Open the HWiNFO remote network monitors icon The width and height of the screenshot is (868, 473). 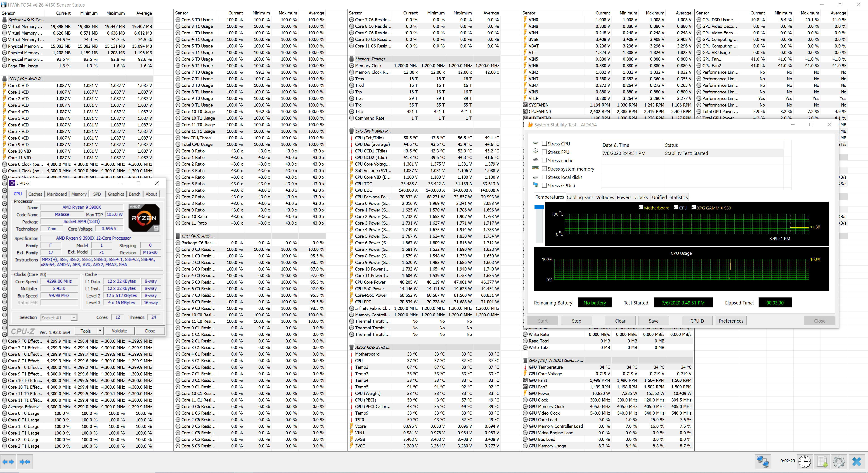point(763,461)
